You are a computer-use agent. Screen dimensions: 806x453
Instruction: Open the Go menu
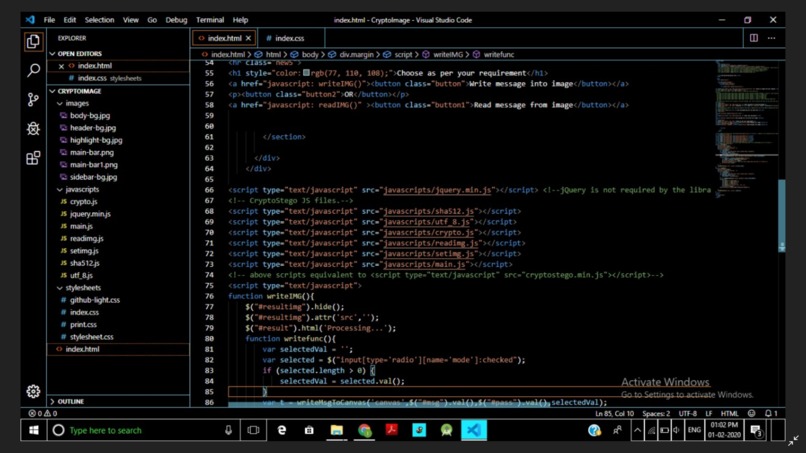(152, 20)
